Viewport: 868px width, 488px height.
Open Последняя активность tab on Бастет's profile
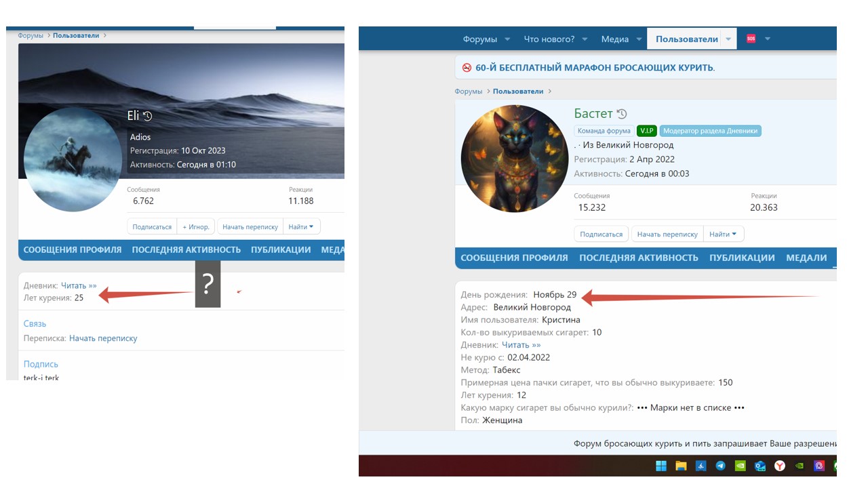click(639, 258)
